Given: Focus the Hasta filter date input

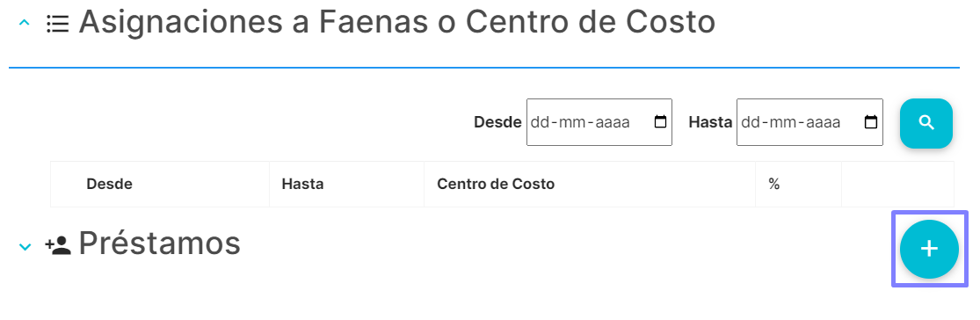Looking at the screenshot, I should click(x=809, y=122).
